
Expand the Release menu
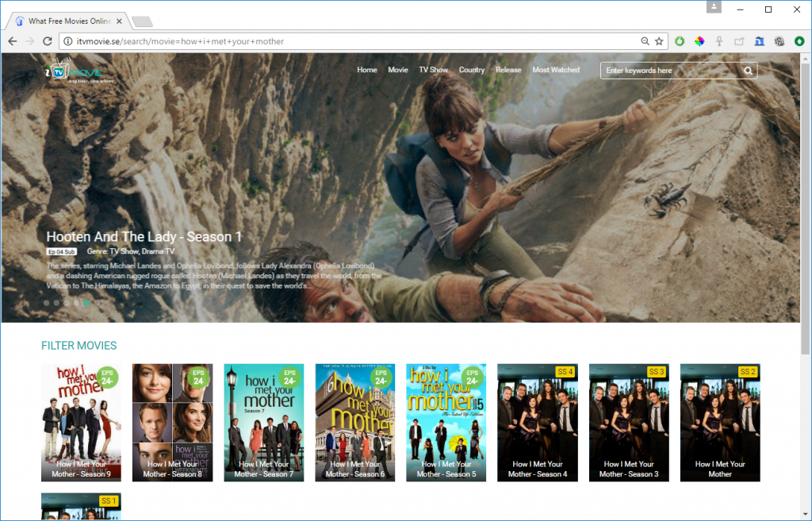(x=508, y=70)
